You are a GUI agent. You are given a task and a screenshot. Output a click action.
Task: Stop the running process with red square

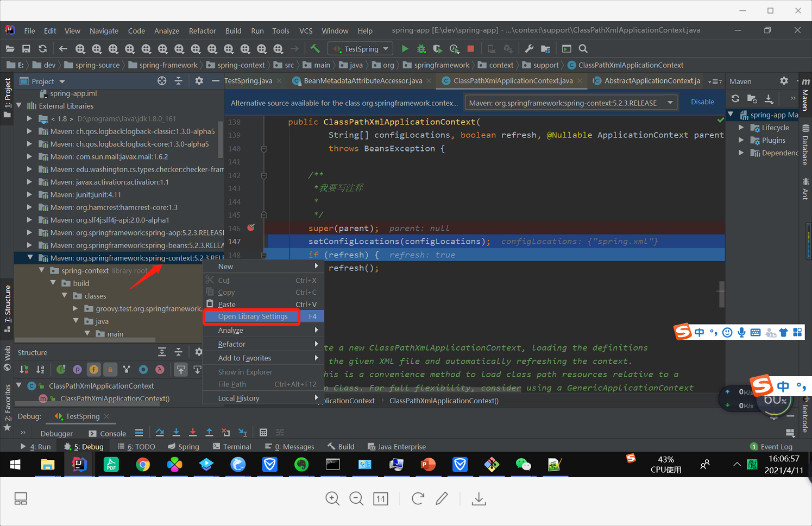tap(471, 49)
